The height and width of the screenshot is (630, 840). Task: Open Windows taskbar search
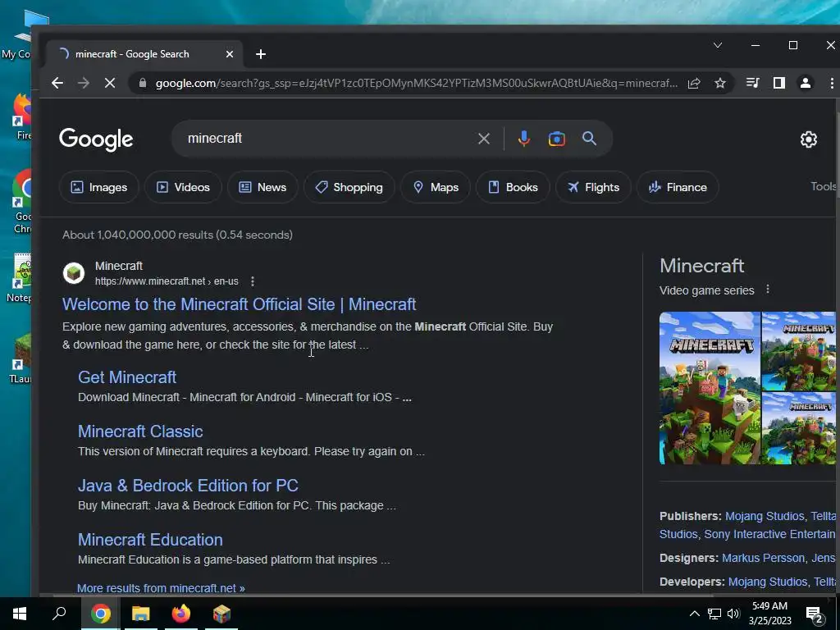click(x=59, y=614)
